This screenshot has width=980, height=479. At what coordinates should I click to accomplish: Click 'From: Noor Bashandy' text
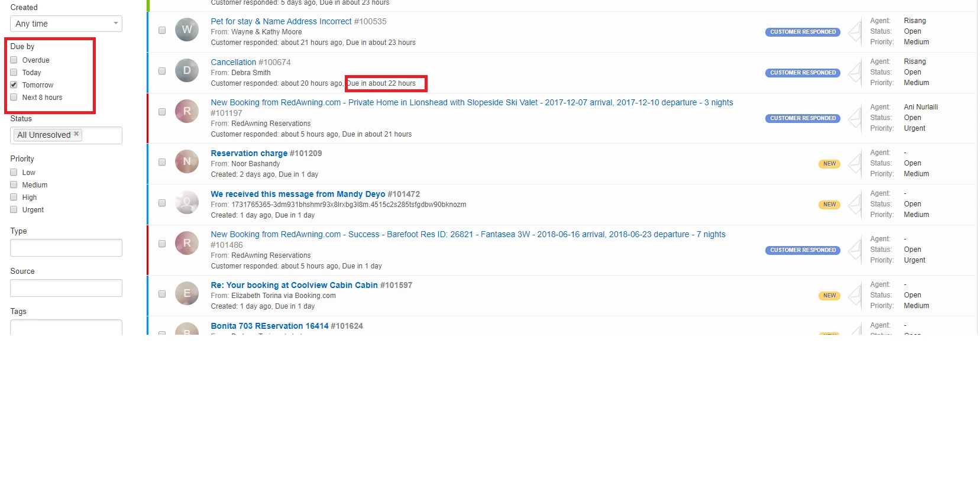245,164
